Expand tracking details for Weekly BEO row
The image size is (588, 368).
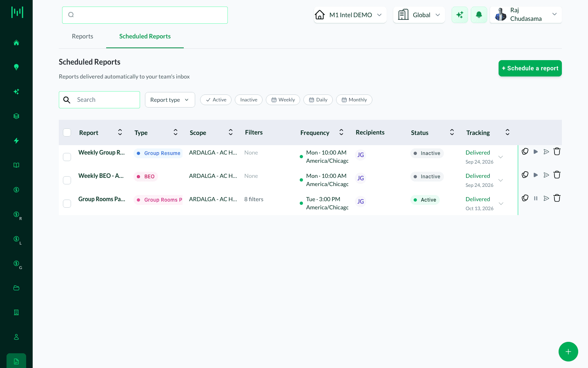501,180
